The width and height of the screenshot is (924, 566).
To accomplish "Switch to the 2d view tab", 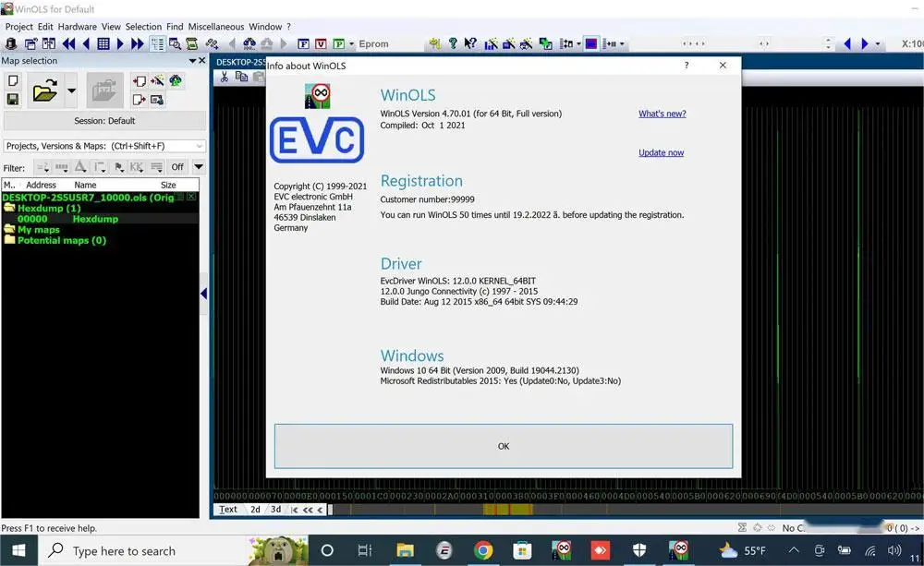I will point(255,510).
